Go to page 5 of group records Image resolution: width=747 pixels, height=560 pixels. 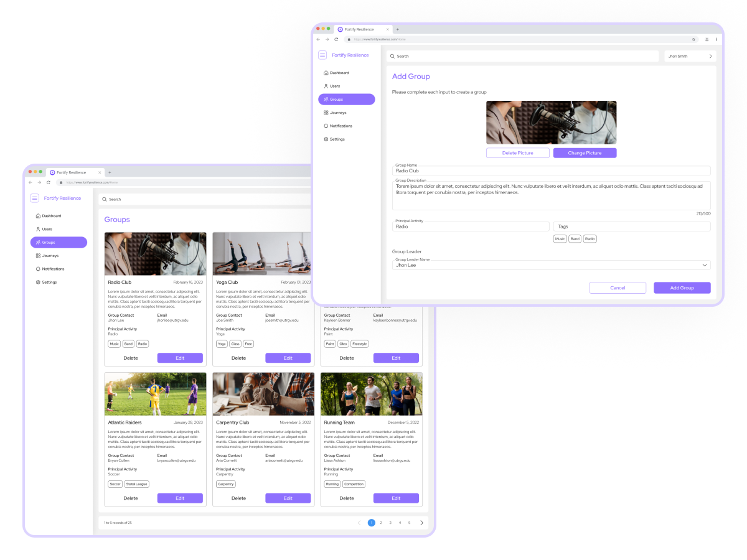point(409,523)
